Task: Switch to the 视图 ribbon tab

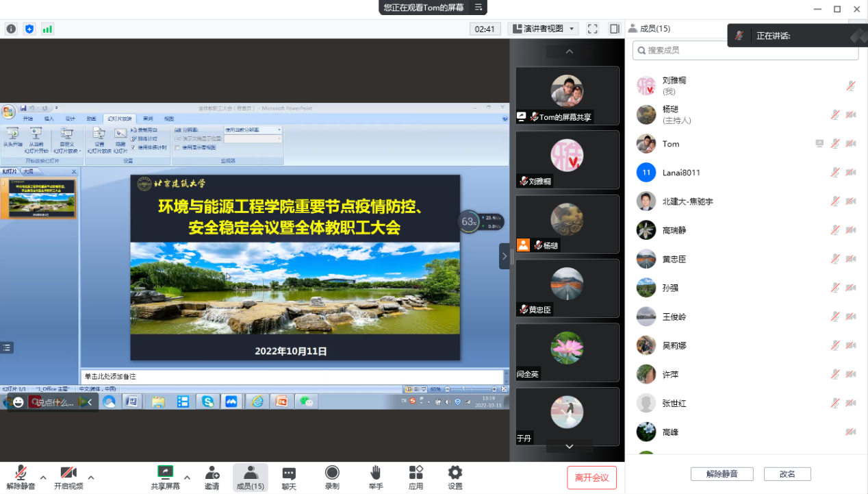Action: [x=170, y=119]
